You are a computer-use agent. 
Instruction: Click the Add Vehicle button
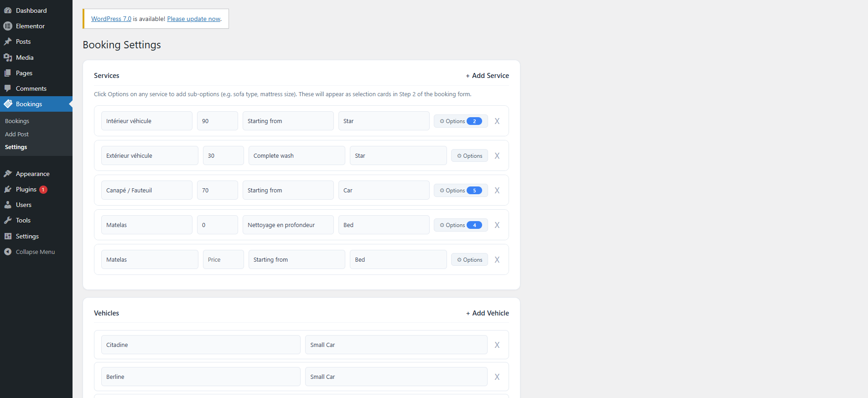point(487,313)
